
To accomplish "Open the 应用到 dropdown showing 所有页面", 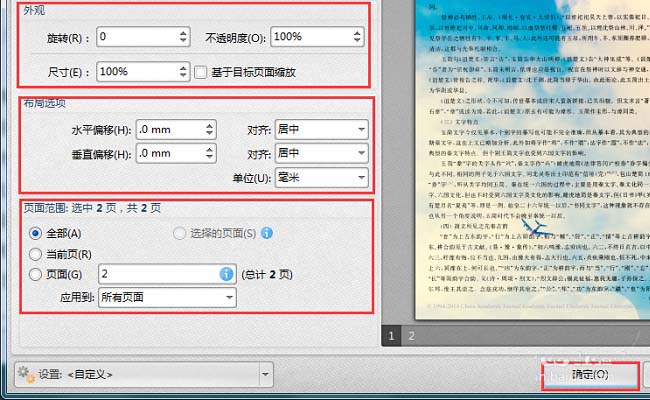I will (167, 298).
